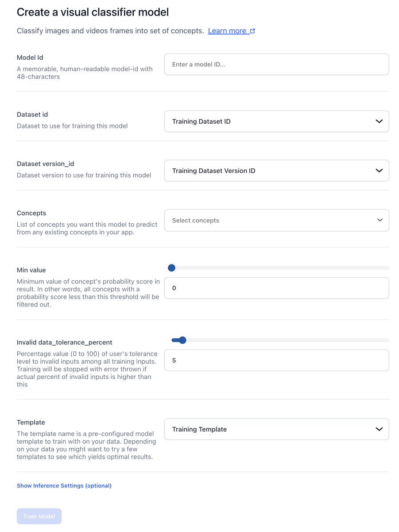This screenshot has width=399, height=532.
Task: Focus the Model ID text field
Action: tap(276, 65)
